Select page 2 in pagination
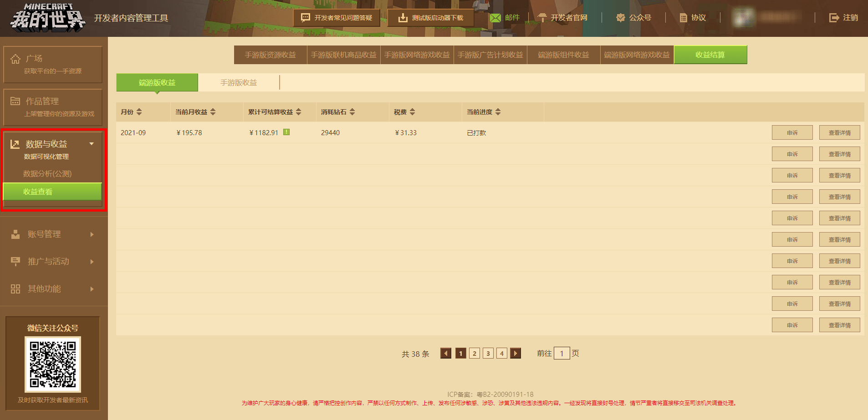Screen dimensions: 868x420 (x=475, y=353)
